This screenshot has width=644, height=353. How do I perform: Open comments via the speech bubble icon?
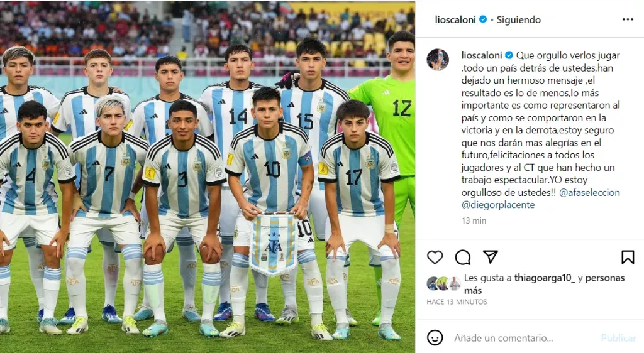(x=463, y=257)
